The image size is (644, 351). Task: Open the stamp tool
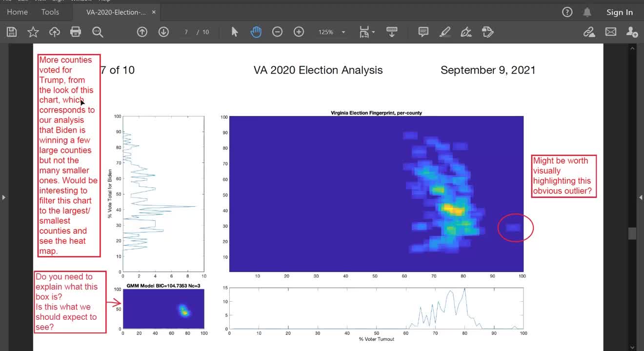point(487,32)
